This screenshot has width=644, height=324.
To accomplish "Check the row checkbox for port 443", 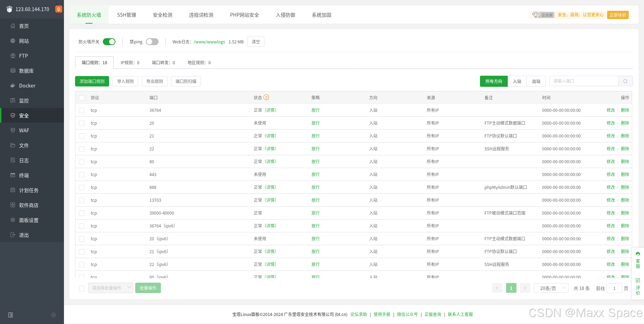I will click(x=82, y=175).
